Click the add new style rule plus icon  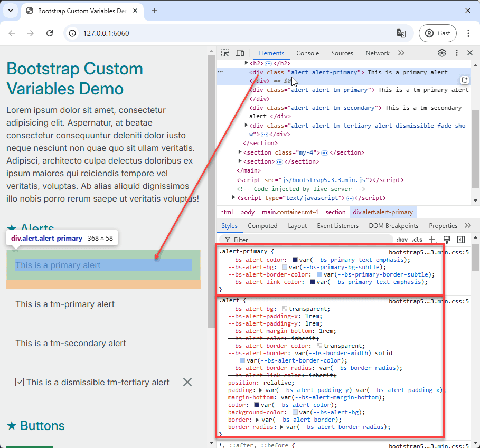coord(431,240)
